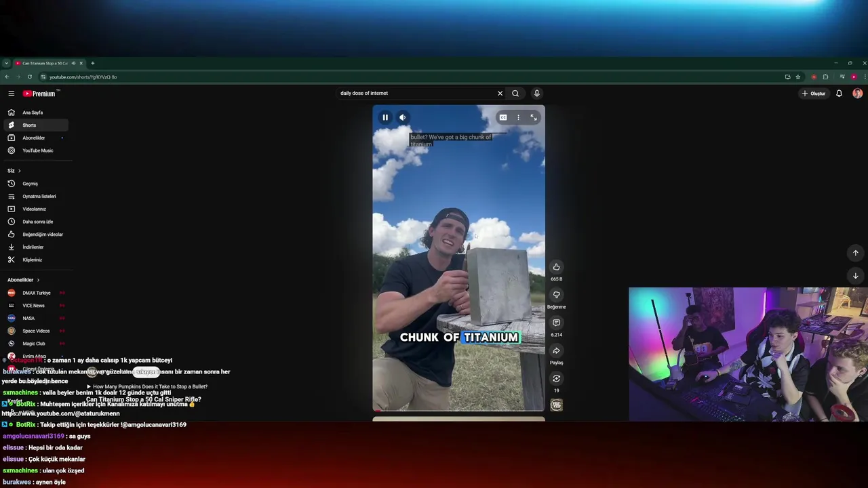
Task: Click the channel sound thumbnail below remix
Action: (556, 405)
